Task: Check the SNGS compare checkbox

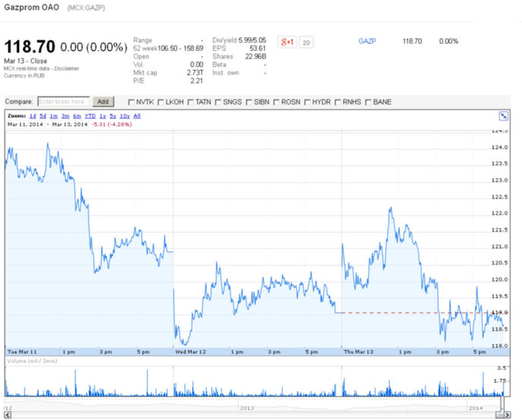Action: point(218,102)
